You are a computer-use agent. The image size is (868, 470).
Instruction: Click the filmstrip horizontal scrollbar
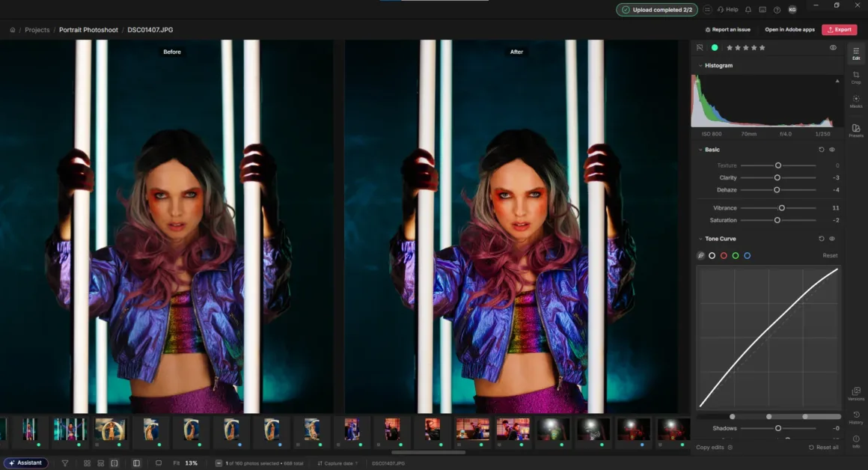coord(428,452)
